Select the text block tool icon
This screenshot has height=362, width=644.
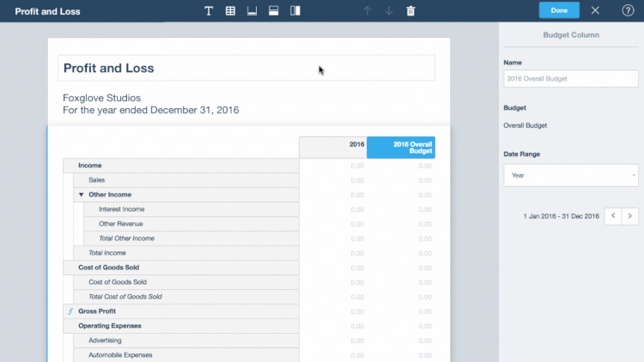[209, 11]
